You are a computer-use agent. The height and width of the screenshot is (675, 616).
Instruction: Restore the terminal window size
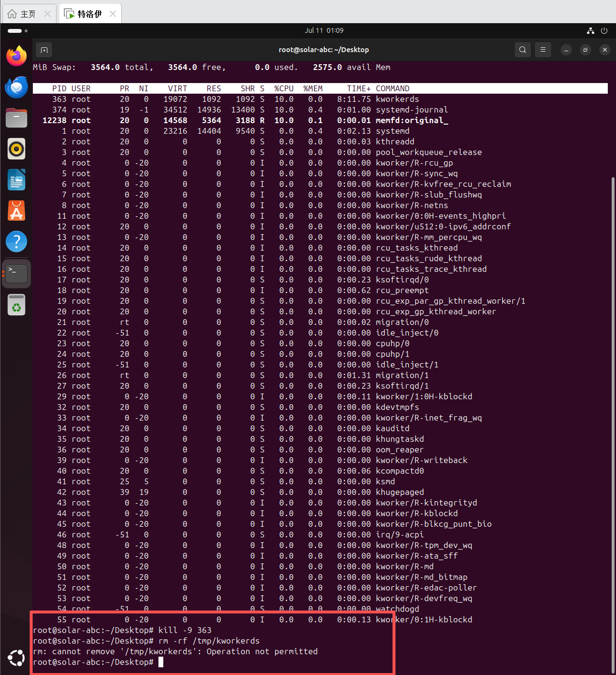(x=586, y=50)
